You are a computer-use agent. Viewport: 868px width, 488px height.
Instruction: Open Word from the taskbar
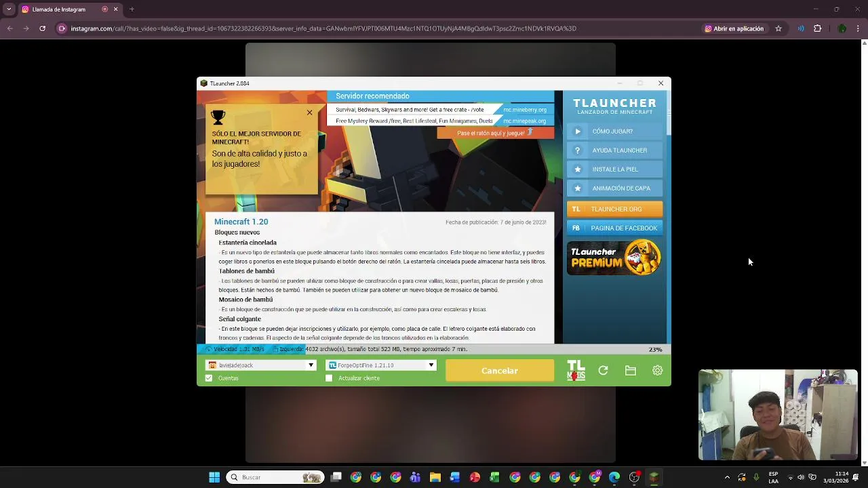(454, 477)
